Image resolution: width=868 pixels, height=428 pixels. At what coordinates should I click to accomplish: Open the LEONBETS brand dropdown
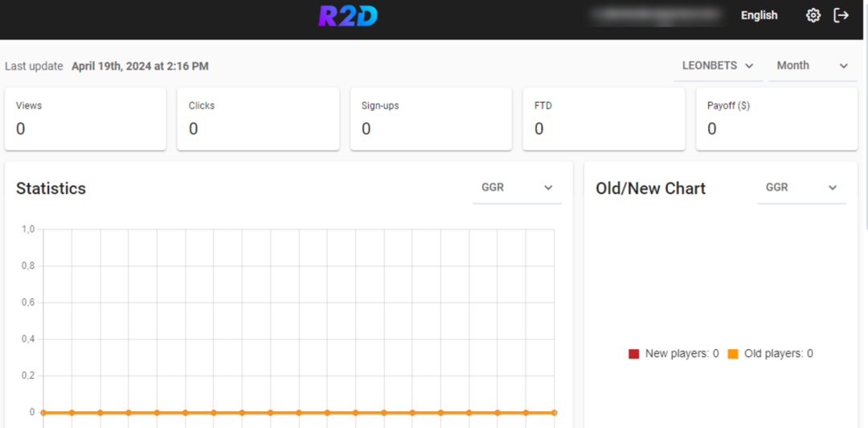718,66
